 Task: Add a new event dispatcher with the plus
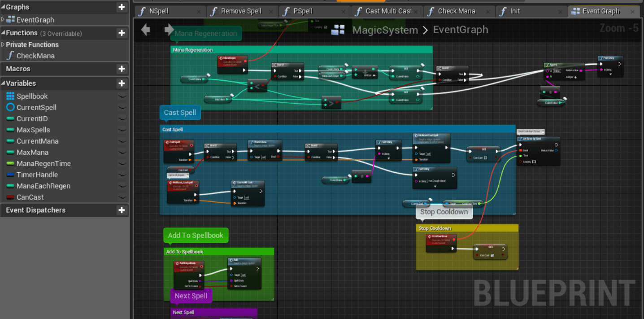coord(122,210)
